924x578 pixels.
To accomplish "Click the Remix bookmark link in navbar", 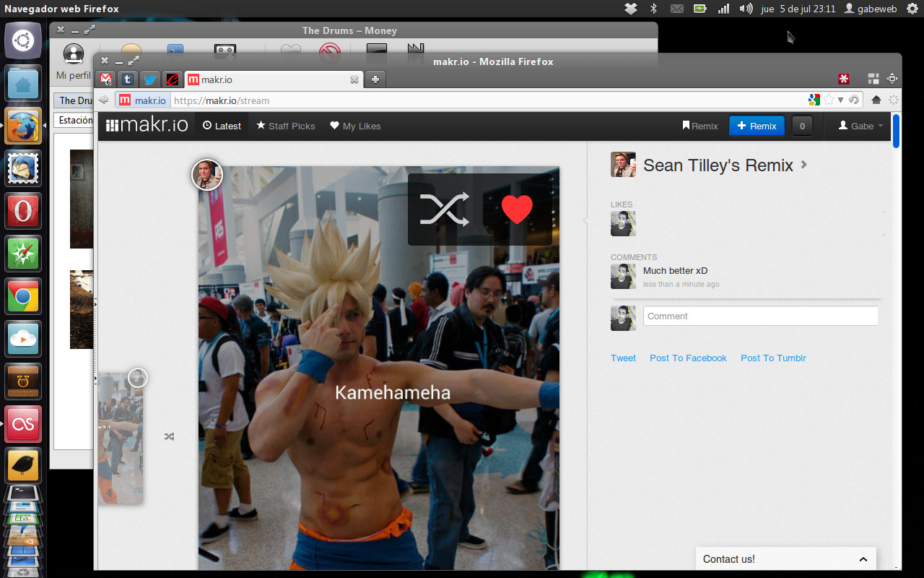I will pyautogui.click(x=700, y=126).
